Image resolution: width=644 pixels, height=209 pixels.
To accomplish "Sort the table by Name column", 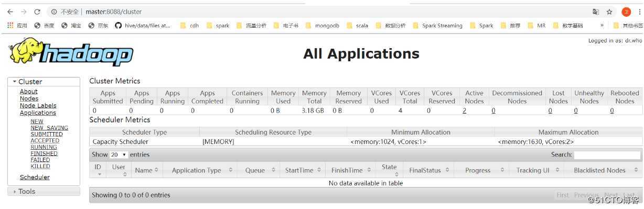I will (146, 170).
